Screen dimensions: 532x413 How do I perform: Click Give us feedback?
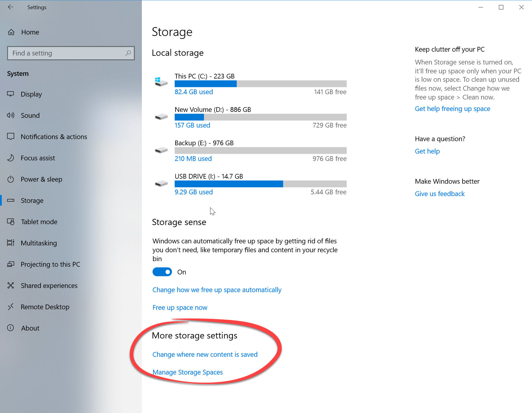(x=440, y=194)
